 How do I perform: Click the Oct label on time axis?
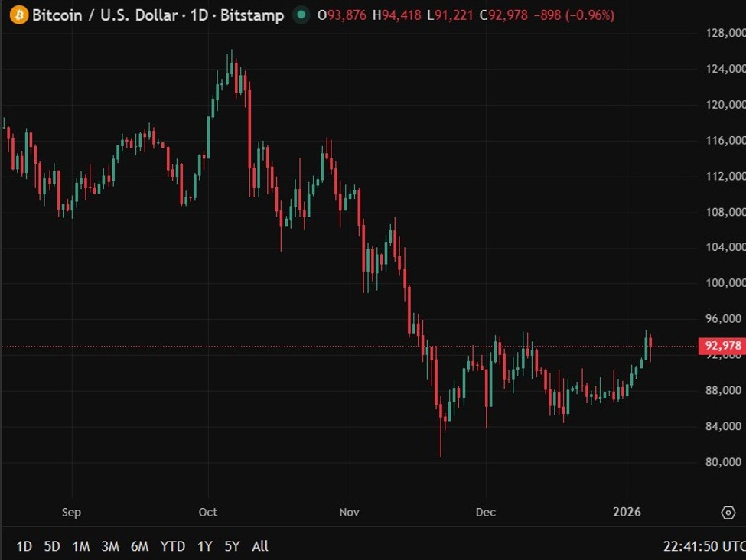click(x=207, y=512)
